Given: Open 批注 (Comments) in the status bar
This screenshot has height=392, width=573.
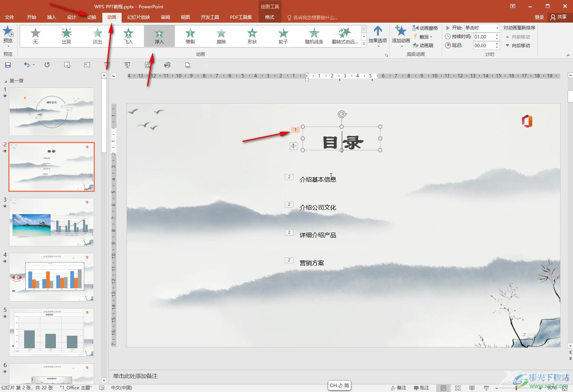Looking at the screenshot, I should point(422,388).
